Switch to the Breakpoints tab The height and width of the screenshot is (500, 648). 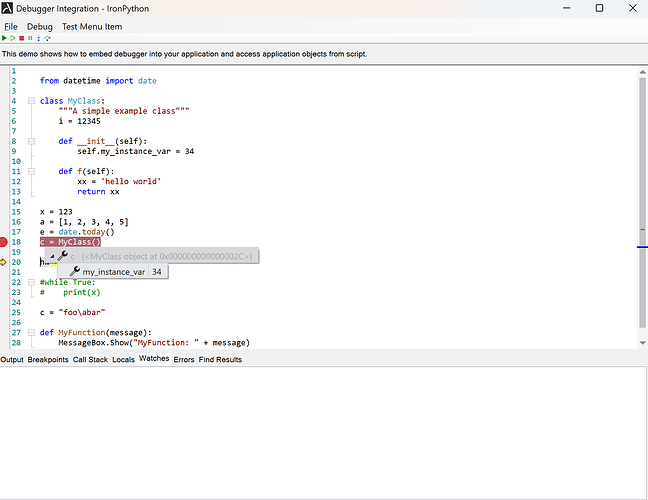[x=48, y=360]
